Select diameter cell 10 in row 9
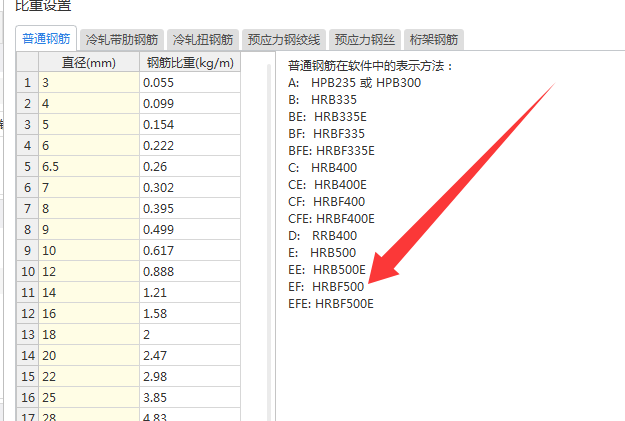625x421 pixels. 89,250
